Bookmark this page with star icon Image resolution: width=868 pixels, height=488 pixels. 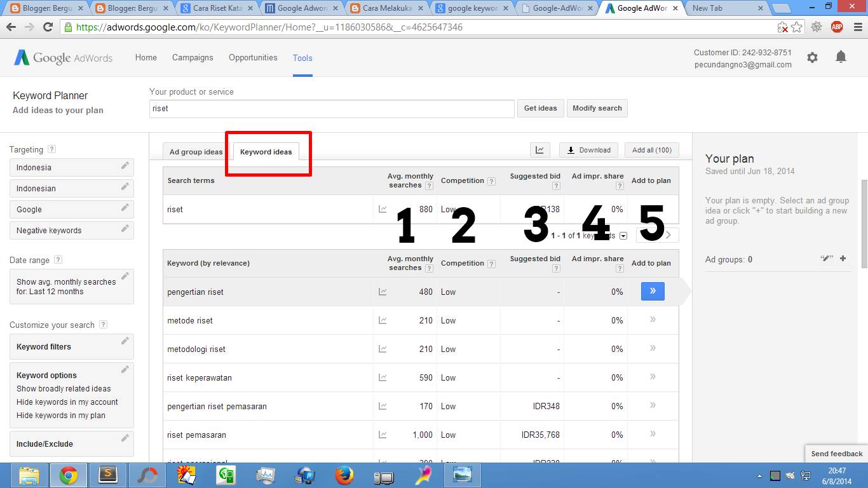(797, 27)
